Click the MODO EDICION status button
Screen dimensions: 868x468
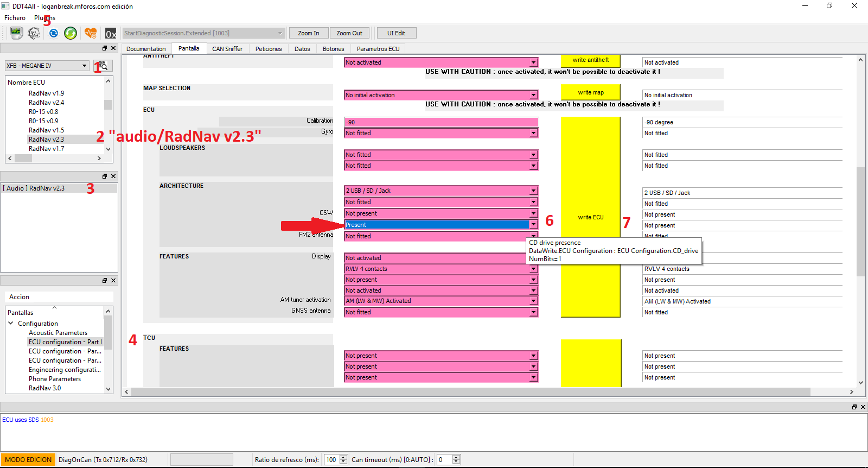tap(28, 460)
